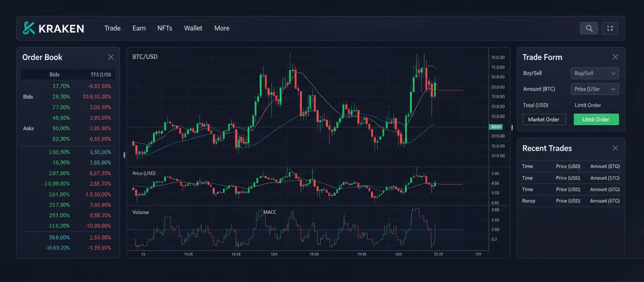Open the Price (USer) dropdown

coord(595,89)
